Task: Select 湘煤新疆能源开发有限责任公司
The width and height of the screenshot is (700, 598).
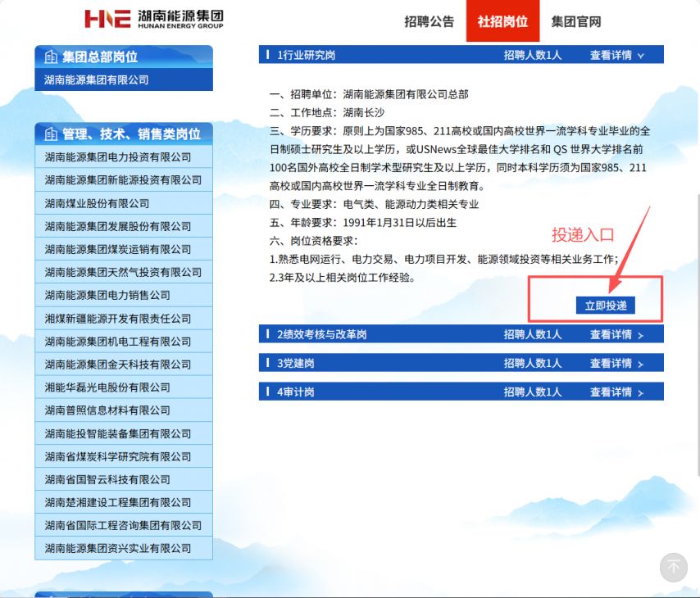Action: (124, 318)
